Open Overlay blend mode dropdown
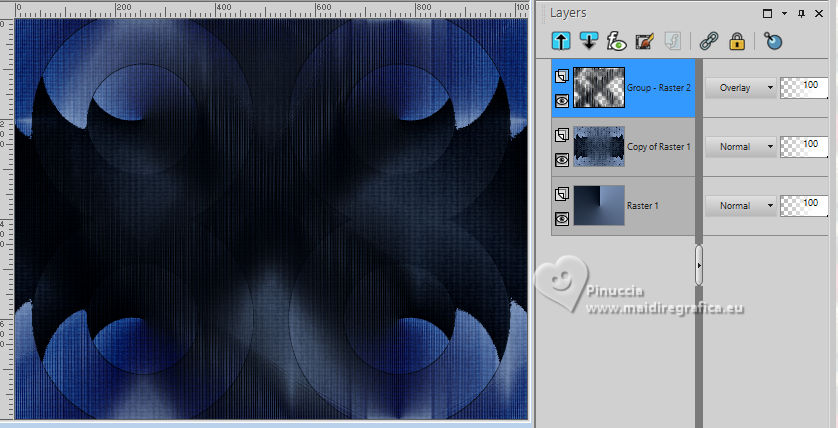This screenshot has height=428, width=838. (741, 88)
